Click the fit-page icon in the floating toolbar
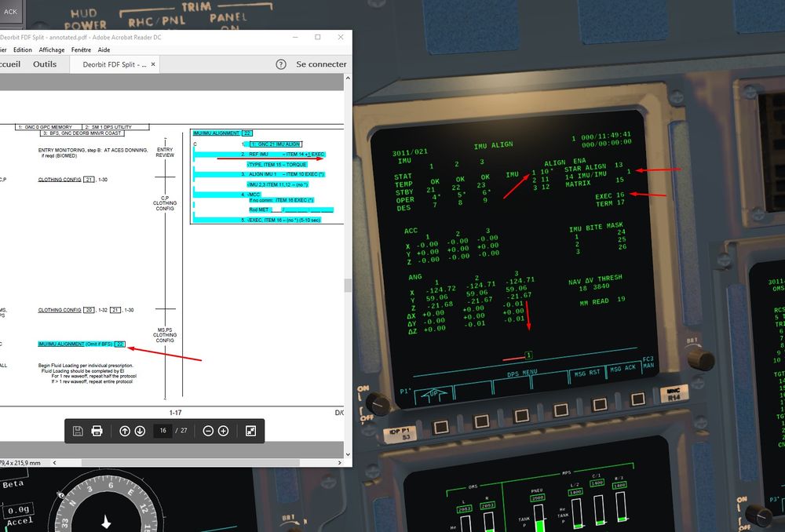The width and height of the screenshot is (785, 532). [251, 431]
